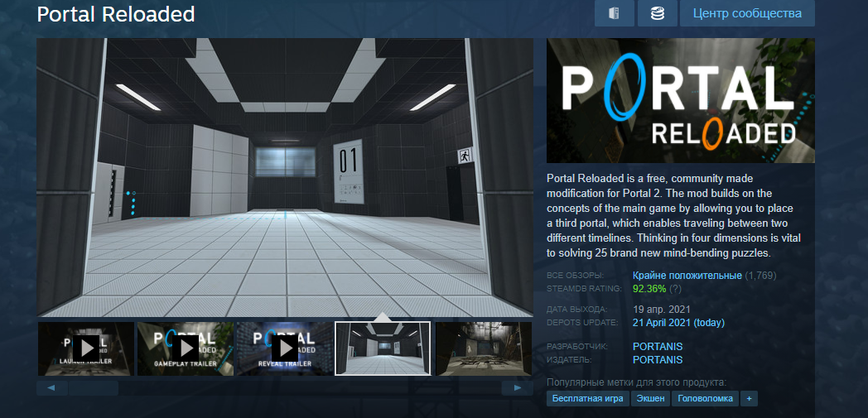Open Центр сообщества community hub
The image size is (868, 418).
click(747, 13)
